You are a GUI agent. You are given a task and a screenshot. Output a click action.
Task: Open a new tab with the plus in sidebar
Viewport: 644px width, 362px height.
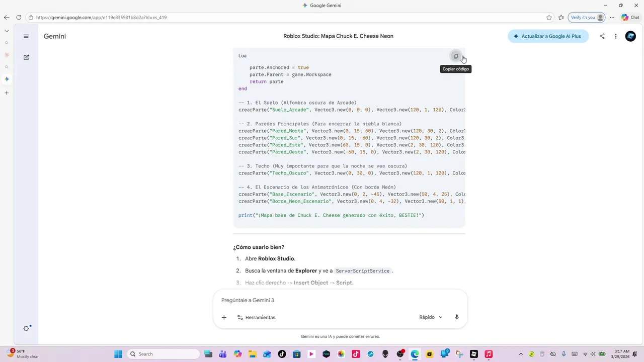point(7,93)
